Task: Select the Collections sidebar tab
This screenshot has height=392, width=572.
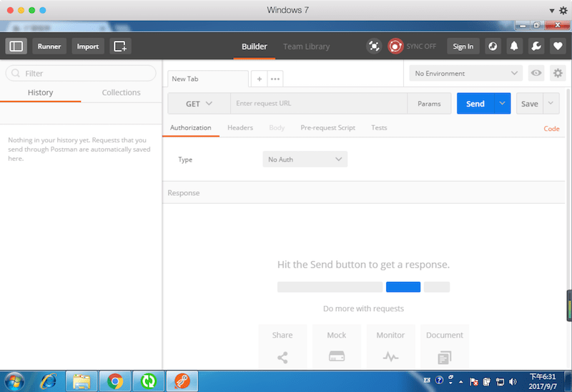Action: point(121,92)
